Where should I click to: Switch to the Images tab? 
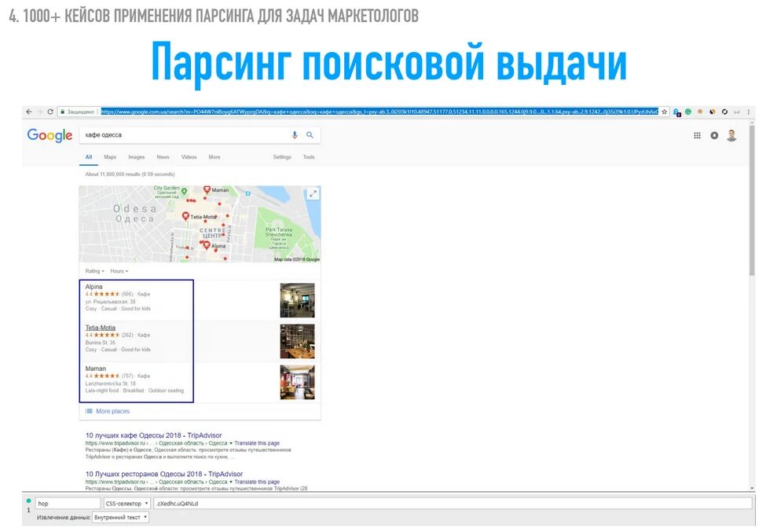(x=136, y=157)
